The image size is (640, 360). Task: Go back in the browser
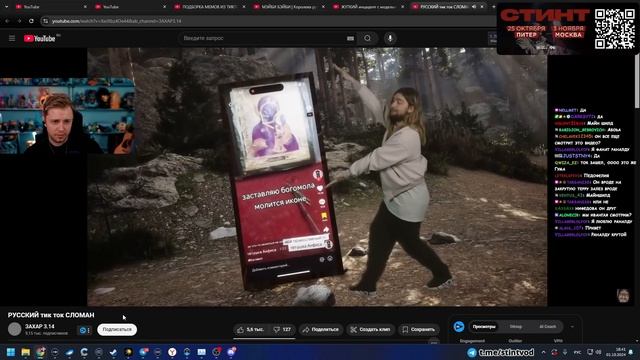(x=7, y=21)
